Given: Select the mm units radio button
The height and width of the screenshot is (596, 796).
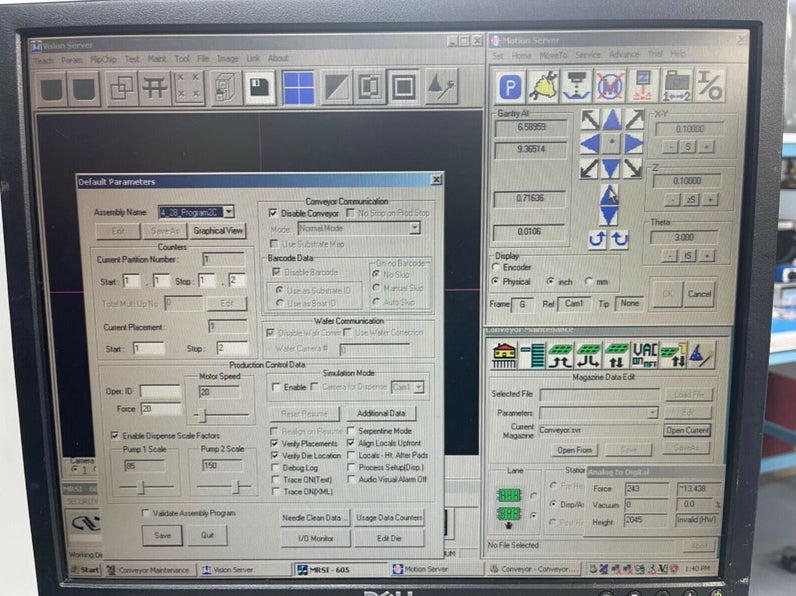Looking at the screenshot, I should point(589,281).
